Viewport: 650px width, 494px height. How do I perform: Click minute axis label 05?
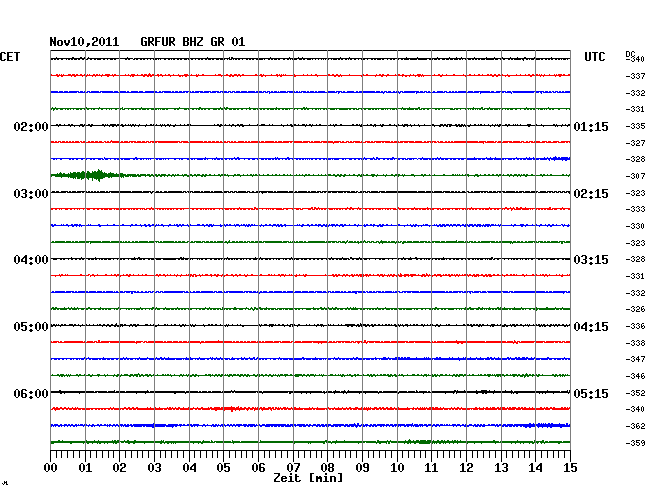pos(223,468)
